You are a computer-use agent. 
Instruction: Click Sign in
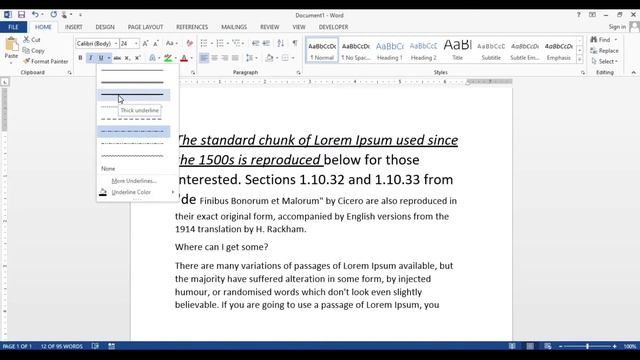(x=617, y=27)
